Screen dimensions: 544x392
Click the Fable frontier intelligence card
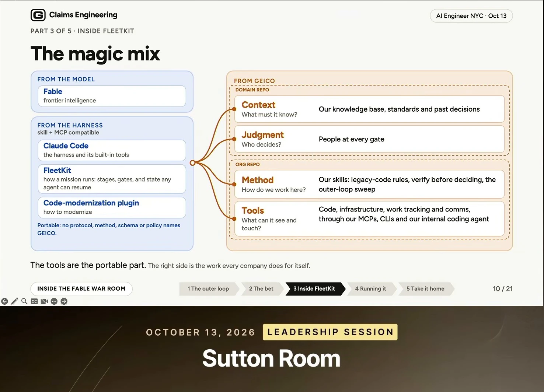click(112, 96)
